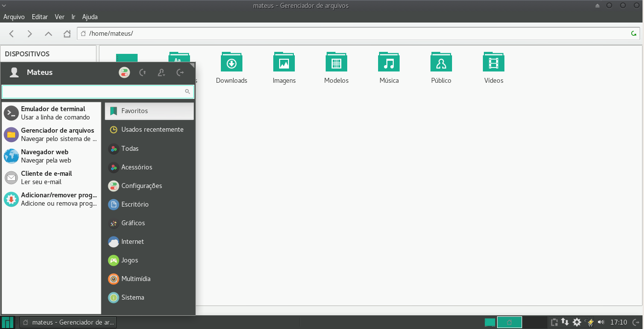The image size is (644, 329).
Task: Switch to the second workspace
Action: click(x=535, y=322)
